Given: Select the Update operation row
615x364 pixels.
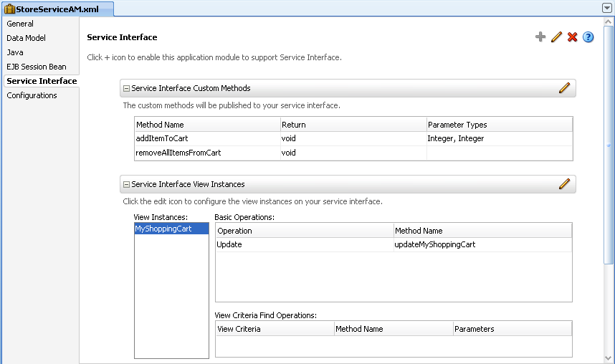Looking at the screenshot, I should (x=229, y=244).
